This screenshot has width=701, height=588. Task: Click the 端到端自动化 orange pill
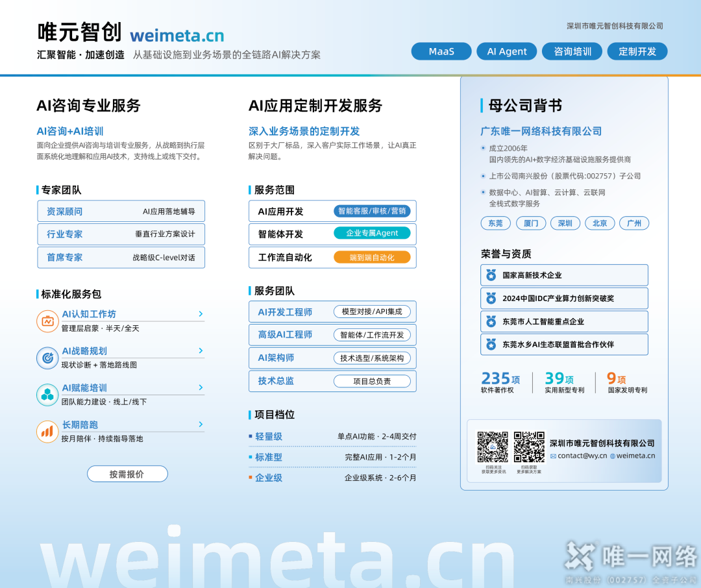[372, 257]
